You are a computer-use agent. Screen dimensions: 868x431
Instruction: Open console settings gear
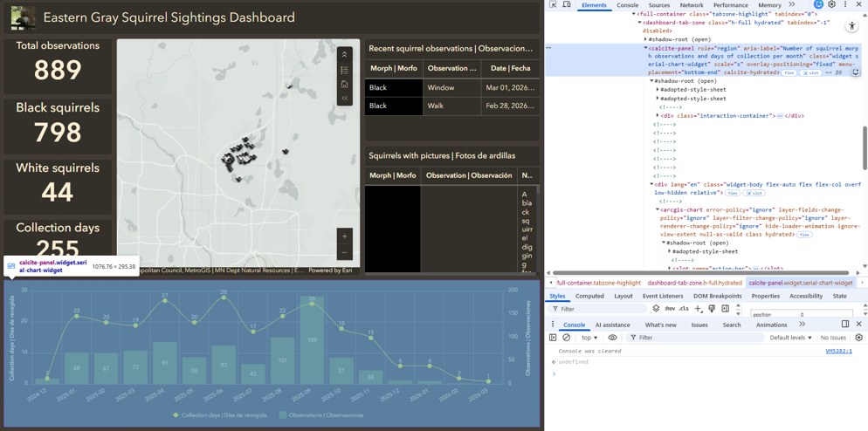pyautogui.click(x=859, y=338)
